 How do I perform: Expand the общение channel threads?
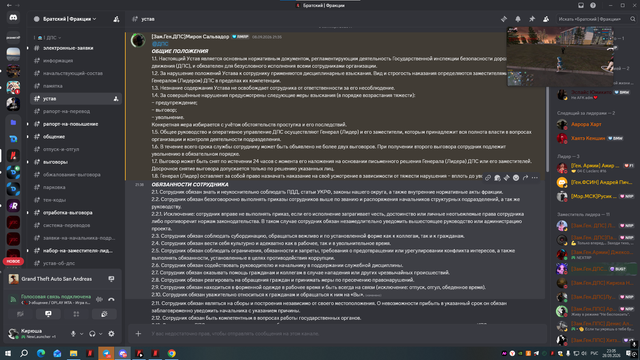[28, 137]
